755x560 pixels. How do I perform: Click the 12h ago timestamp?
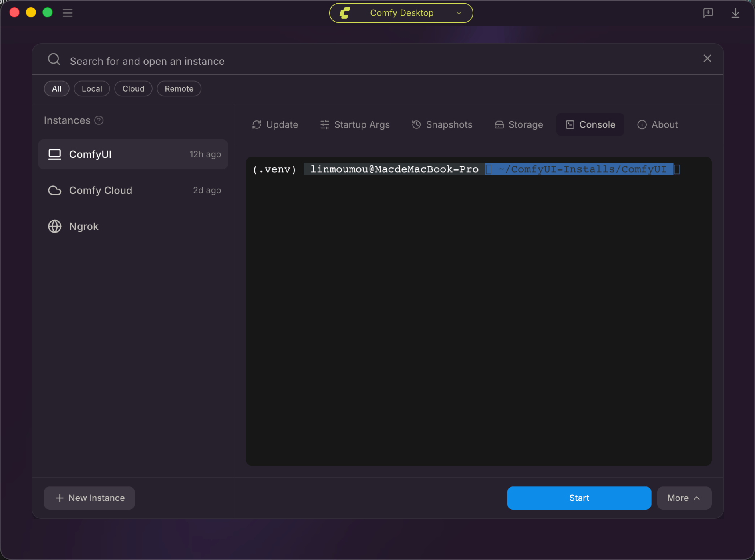(x=205, y=154)
